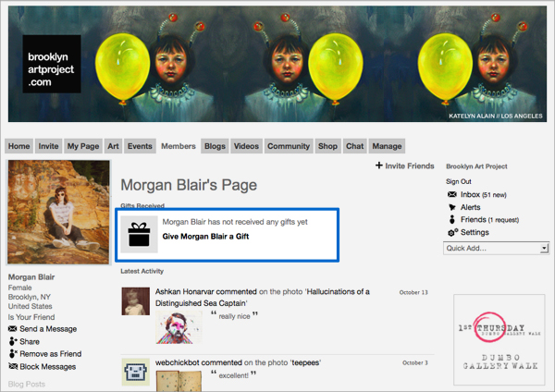The image size is (555, 392).
Task: Select the Members tab
Action: pyautogui.click(x=179, y=146)
